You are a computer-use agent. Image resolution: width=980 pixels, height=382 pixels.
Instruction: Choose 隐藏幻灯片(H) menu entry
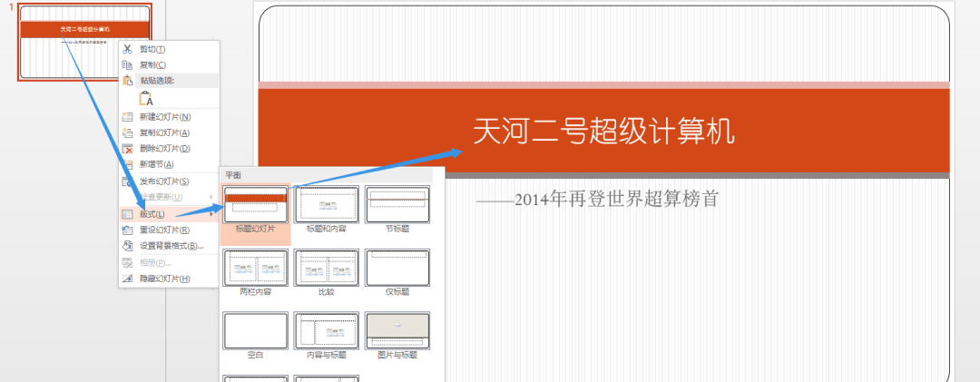[x=165, y=279]
